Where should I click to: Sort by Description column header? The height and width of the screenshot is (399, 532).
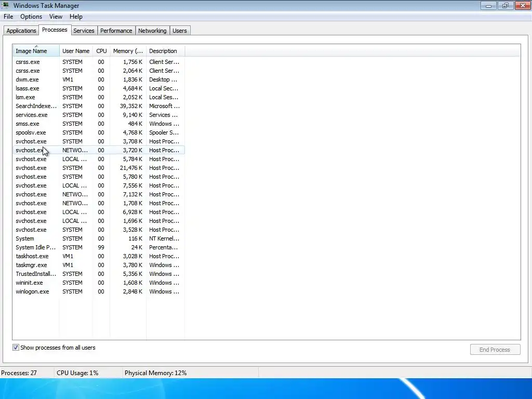pos(165,51)
